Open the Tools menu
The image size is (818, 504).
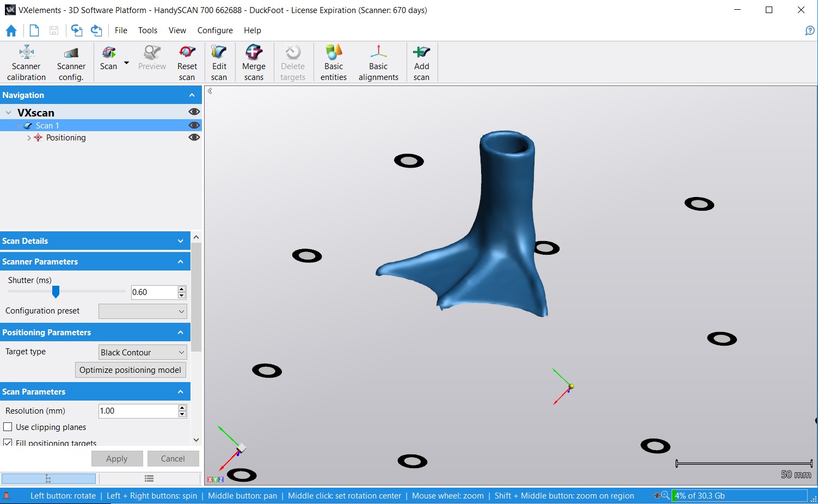point(147,30)
